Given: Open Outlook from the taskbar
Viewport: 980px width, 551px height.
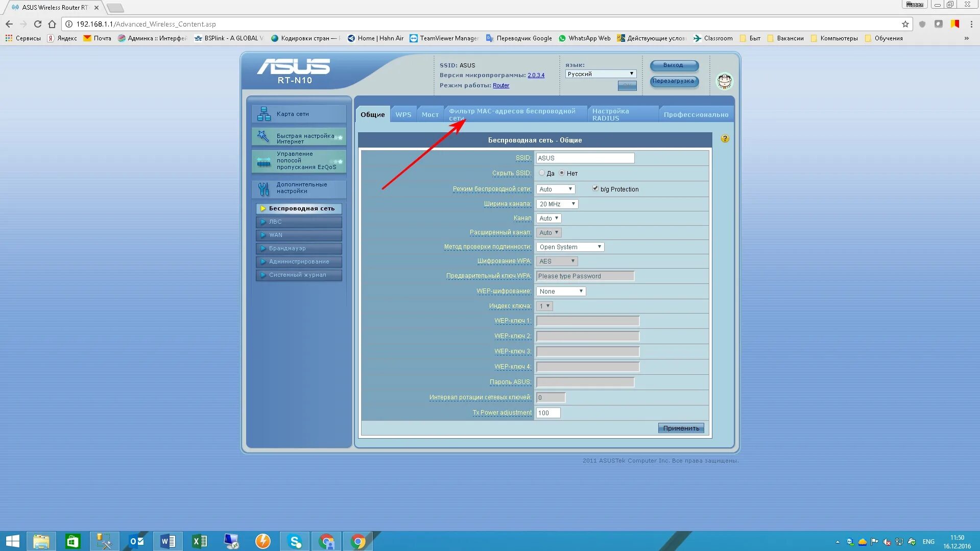Looking at the screenshot, I should coord(136,541).
